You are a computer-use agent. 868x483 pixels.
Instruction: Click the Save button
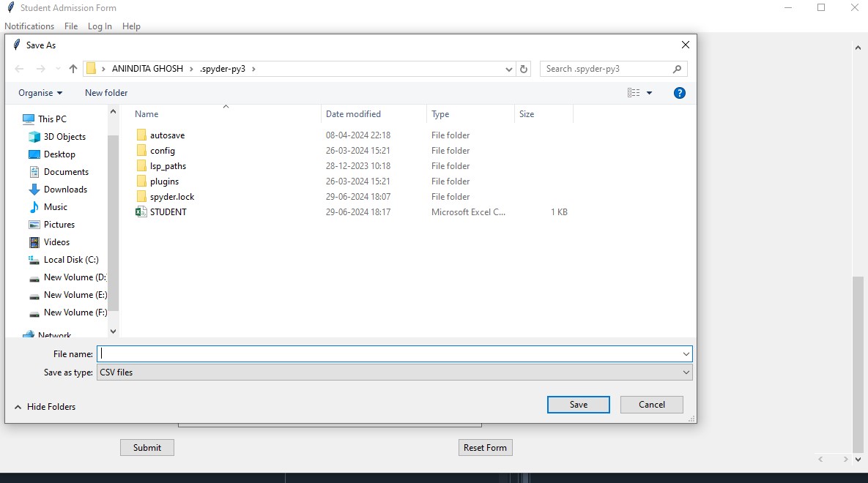tap(578, 405)
